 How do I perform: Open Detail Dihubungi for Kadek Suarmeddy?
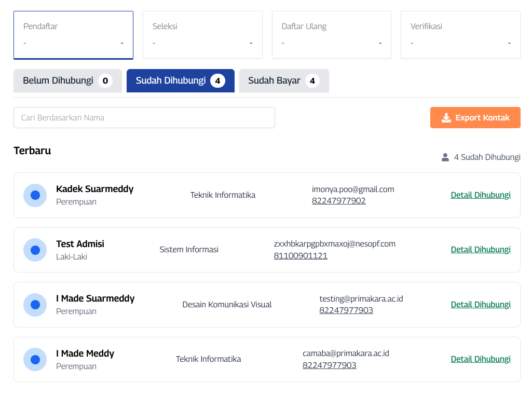point(480,195)
